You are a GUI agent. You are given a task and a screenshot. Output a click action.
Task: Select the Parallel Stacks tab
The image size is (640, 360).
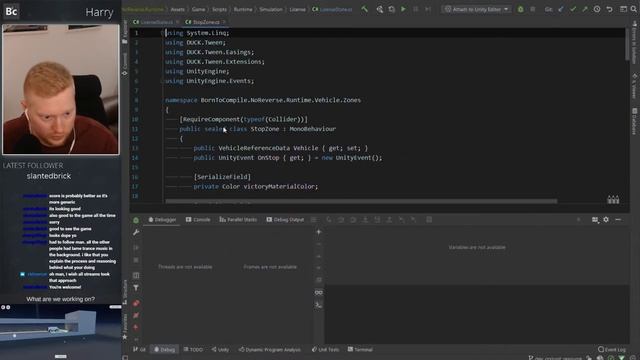[238, 220]
